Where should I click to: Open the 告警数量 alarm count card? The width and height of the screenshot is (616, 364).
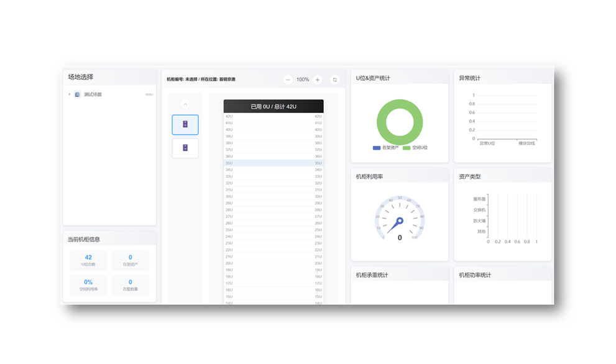click(x=130, y=284)
